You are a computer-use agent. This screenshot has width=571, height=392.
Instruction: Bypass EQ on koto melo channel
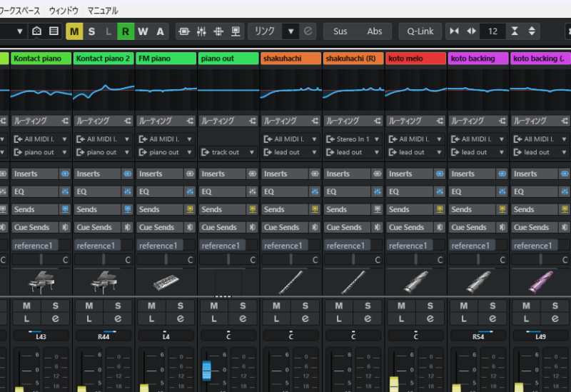(x=440, y=191)
